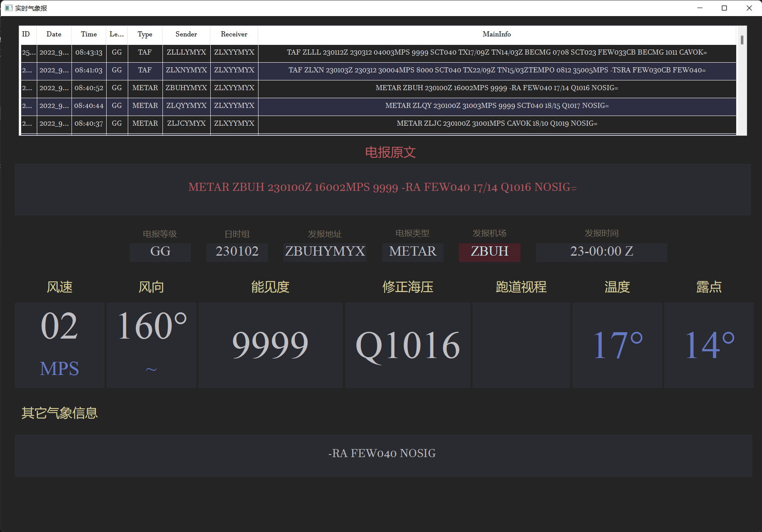
Task: Click the MainInfo column header
Action: click(x=497, y=34)
